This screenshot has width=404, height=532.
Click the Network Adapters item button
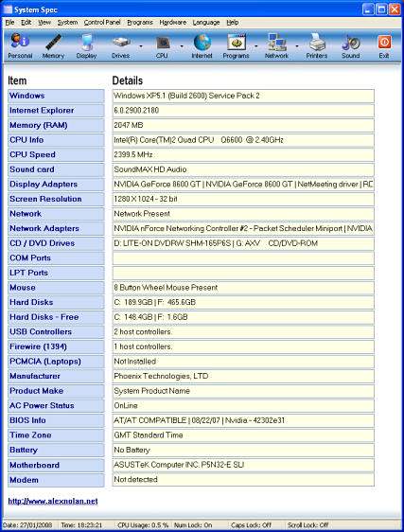56,229
